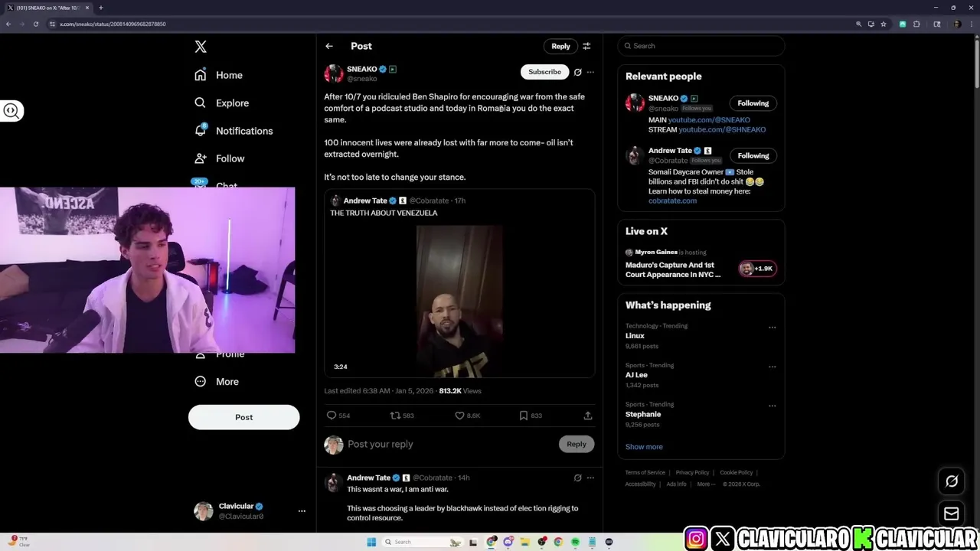The width and height of the screenshot is (980, 551).
Task: Click Show more under What's happening
Action: [x=644, y=447]
